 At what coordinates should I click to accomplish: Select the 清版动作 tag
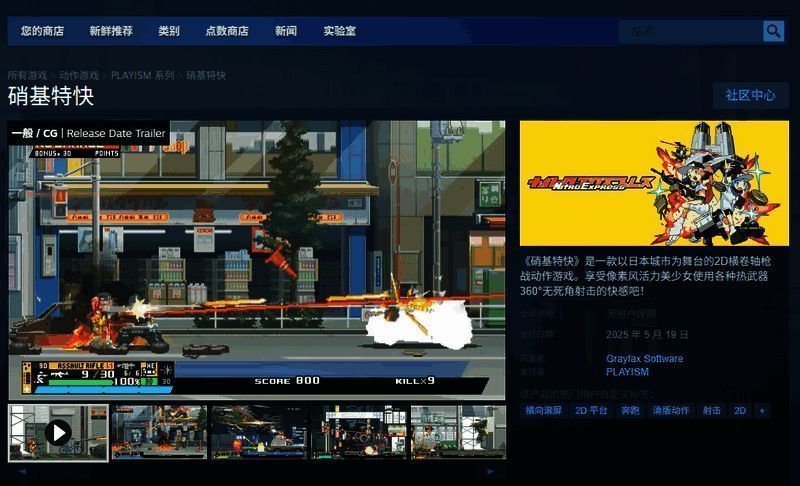[x=671, y=411]
